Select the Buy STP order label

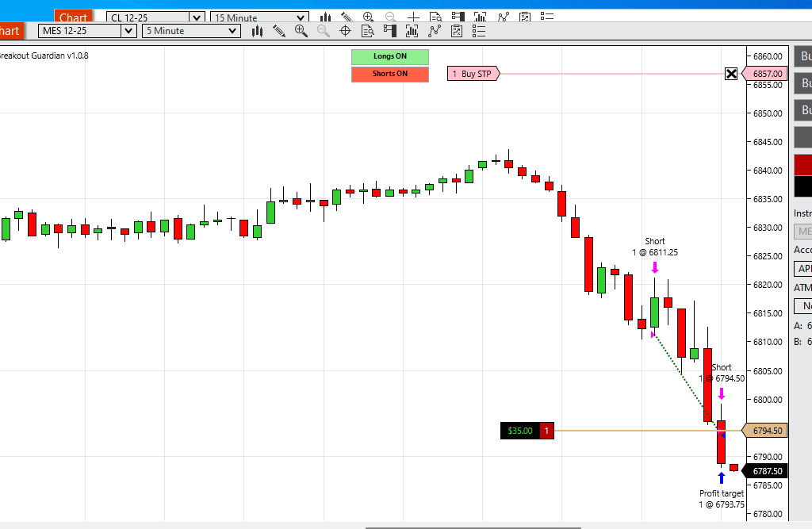click(473, 74)
